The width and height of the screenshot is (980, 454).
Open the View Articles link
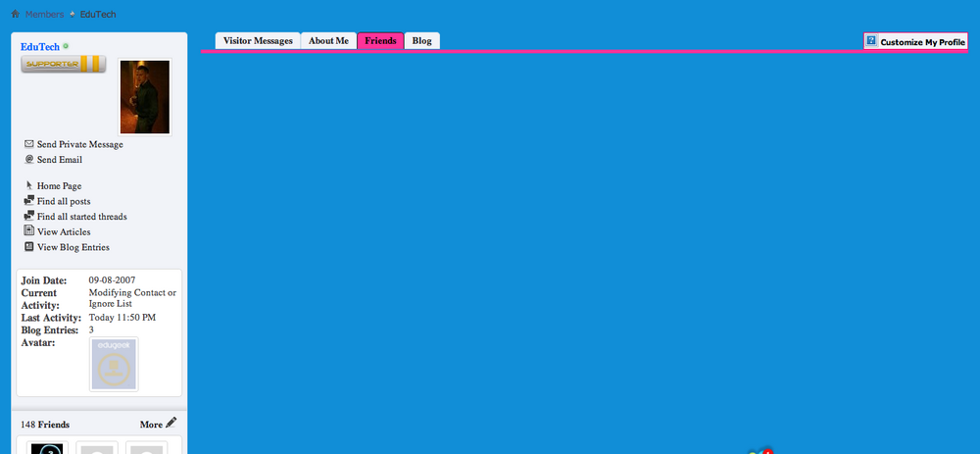[64, 232]
